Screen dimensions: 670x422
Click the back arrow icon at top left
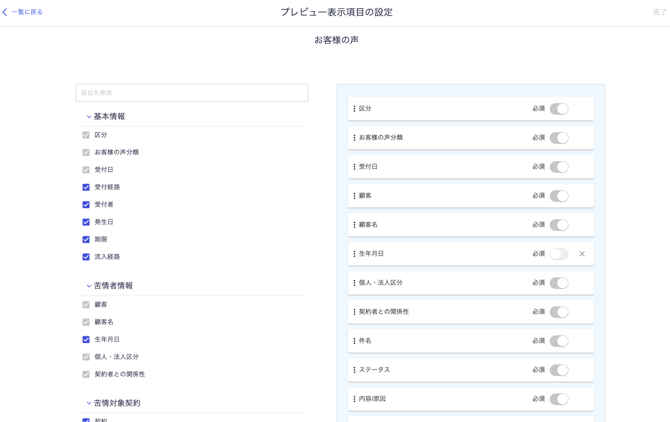coord(5,12)
